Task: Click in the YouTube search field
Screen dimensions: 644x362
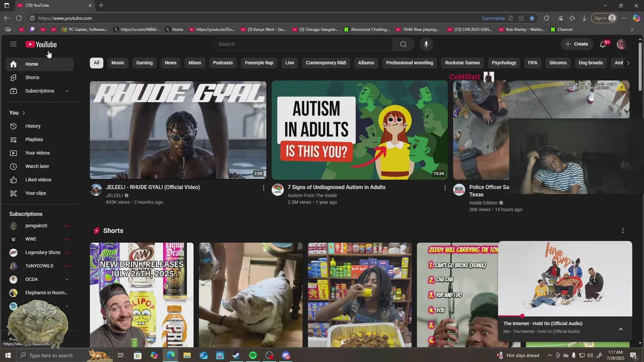Action: 303,44
